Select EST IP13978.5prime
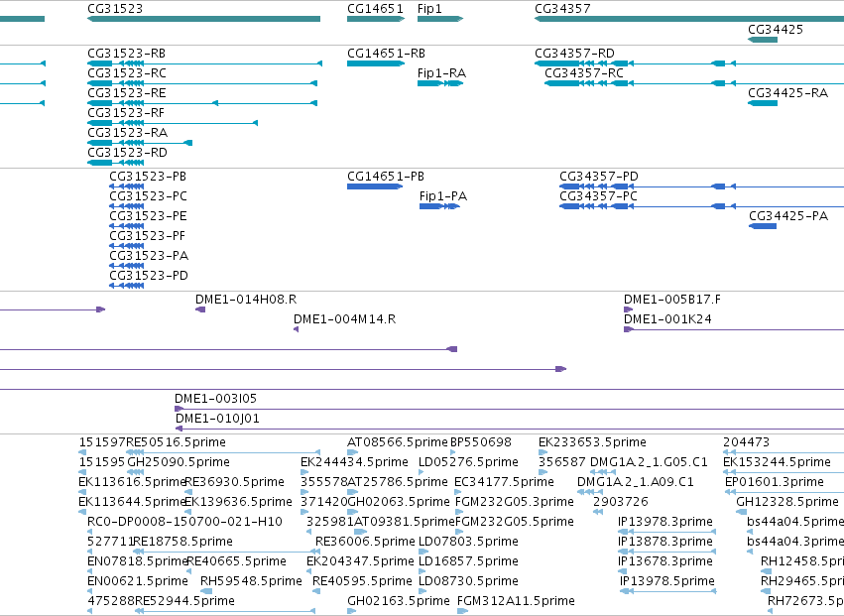 tap(667, 582)
